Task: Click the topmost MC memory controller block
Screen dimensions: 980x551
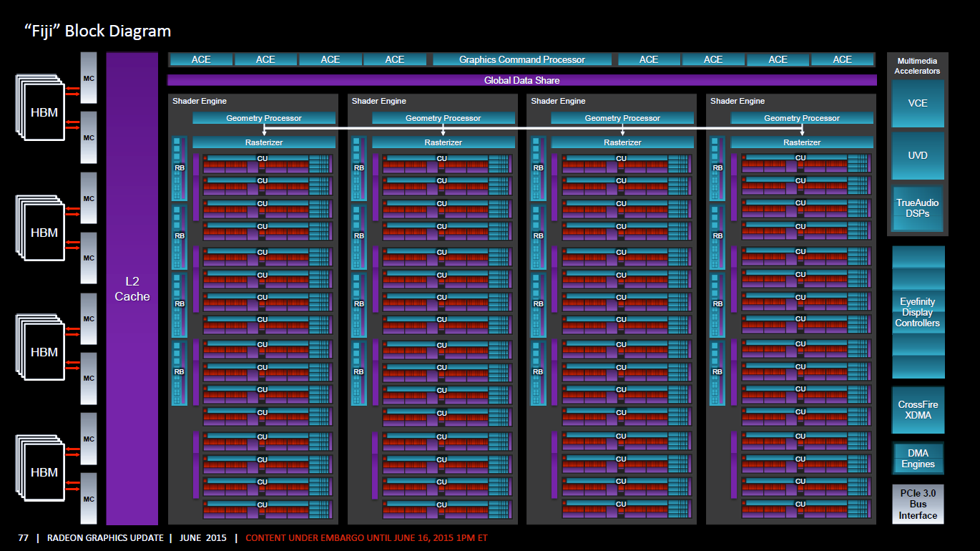Action: click(x=89, y=77)
